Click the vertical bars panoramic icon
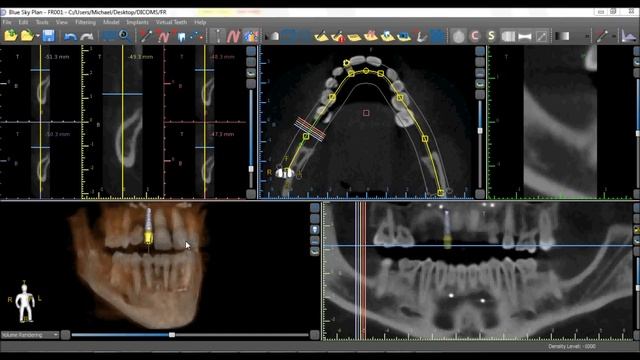Screen dimensions: 640x360 508,36
